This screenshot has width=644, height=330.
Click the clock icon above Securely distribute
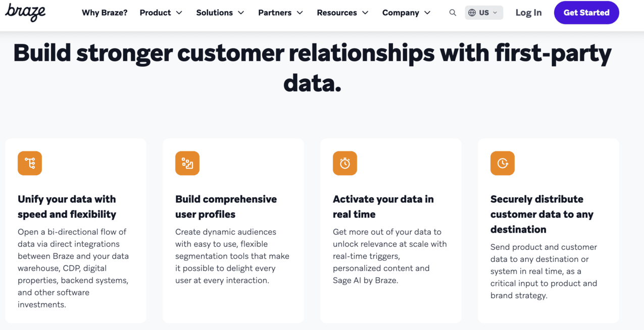click(x=503, y=163)
